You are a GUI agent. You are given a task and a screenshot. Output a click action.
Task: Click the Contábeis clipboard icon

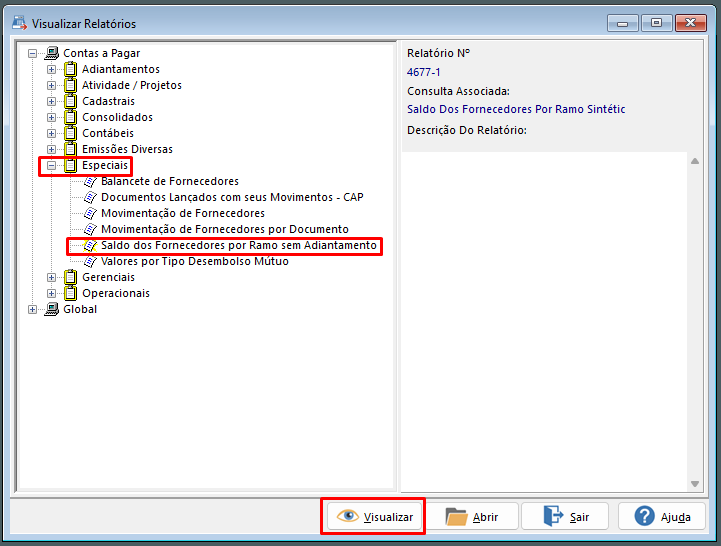point(70,133)
